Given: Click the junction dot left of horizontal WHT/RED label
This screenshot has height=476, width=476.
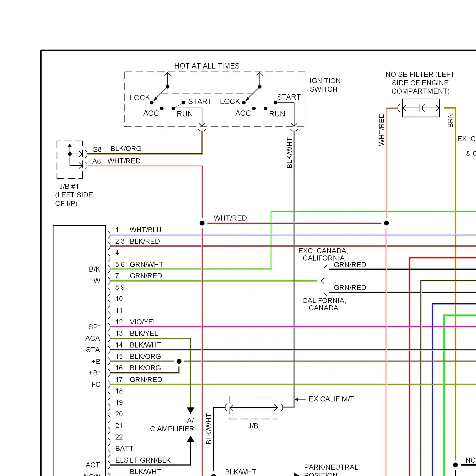Looking at the screenshot, I should tap(202, 223).
